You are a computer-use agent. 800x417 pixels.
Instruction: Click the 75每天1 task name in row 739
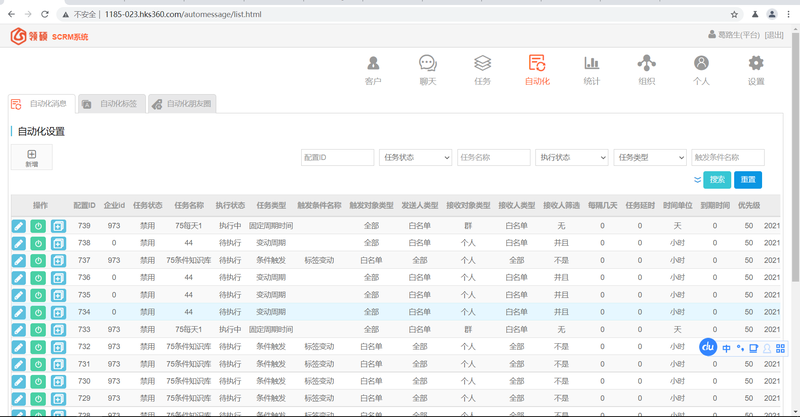point(189,226)
